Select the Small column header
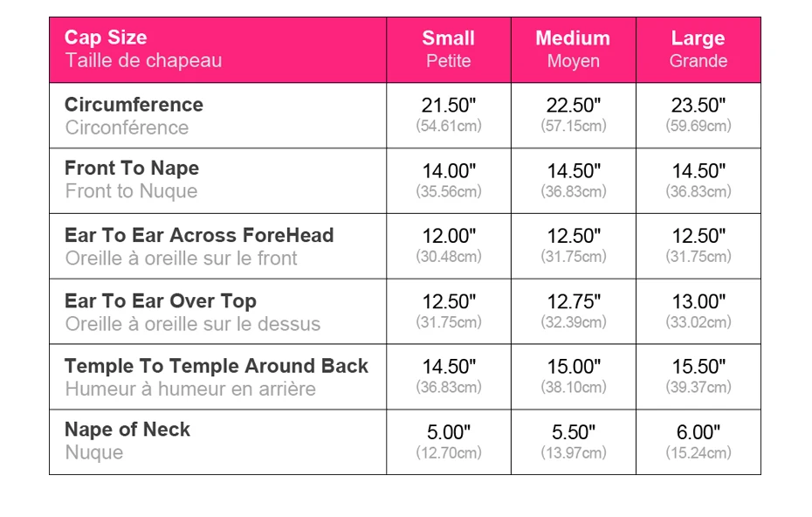 tap(448, 38)
